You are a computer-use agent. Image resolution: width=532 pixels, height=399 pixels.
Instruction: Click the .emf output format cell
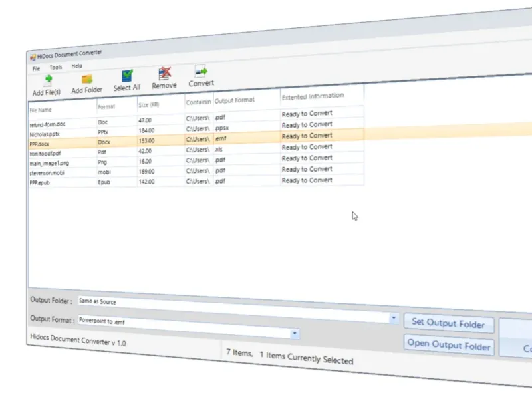pos(247,138)
